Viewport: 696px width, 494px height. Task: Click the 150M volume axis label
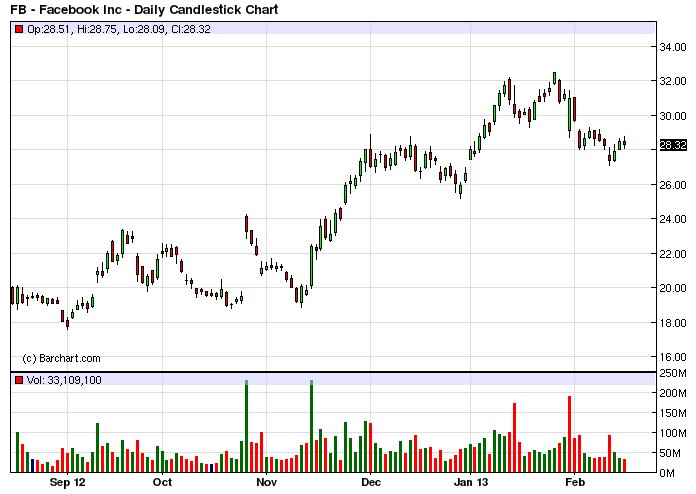(x=673, y=413)
